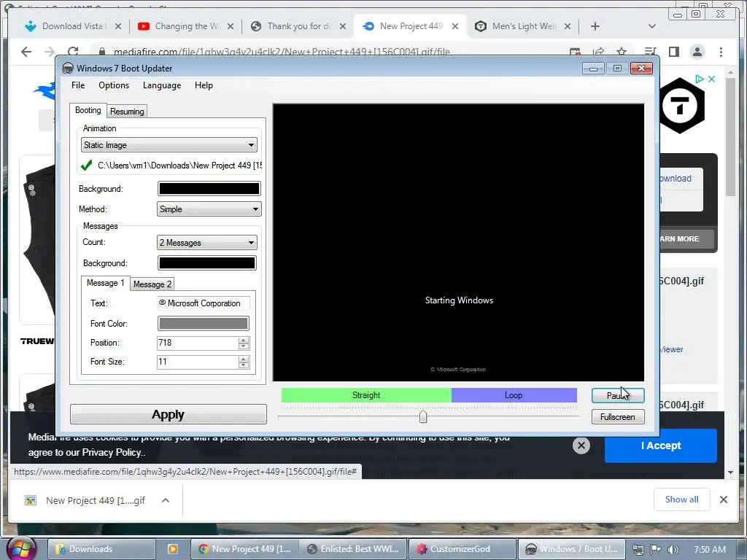This screenshot has width=747, height=560.
Task: Open a new Chrome tab
Action: coord(595,26)
